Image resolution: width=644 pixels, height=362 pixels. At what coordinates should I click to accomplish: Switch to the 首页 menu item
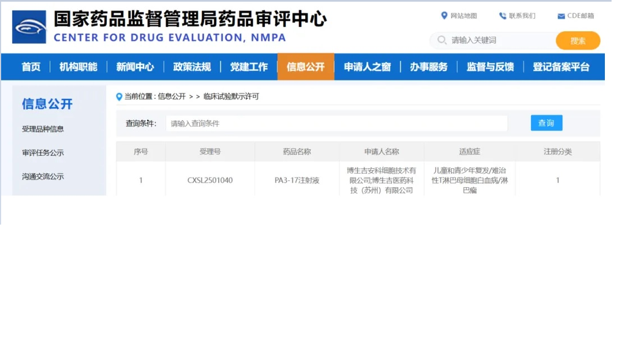[31, 66]
